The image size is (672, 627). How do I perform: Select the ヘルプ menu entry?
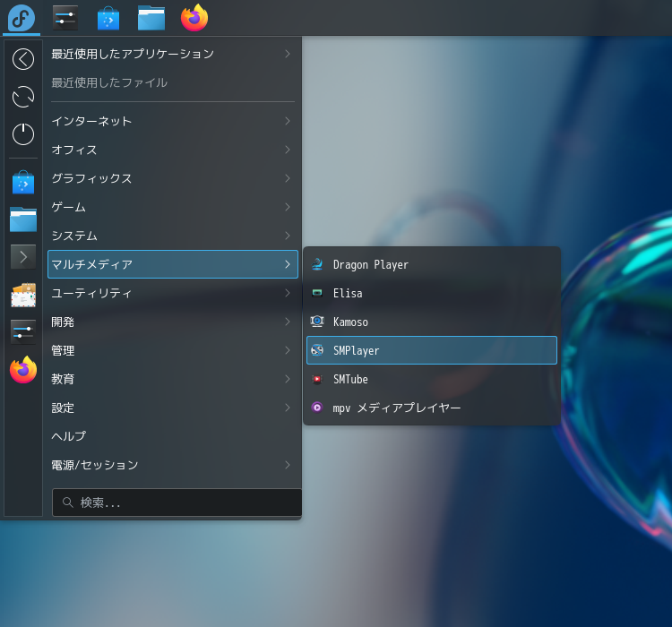[x=173, y=436]
